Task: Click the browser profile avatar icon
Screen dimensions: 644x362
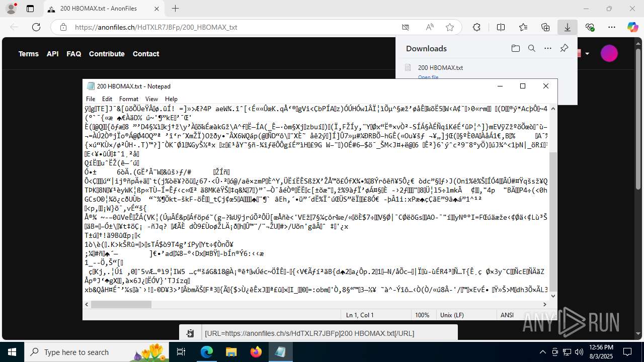Action: click(x=12, y=9)
